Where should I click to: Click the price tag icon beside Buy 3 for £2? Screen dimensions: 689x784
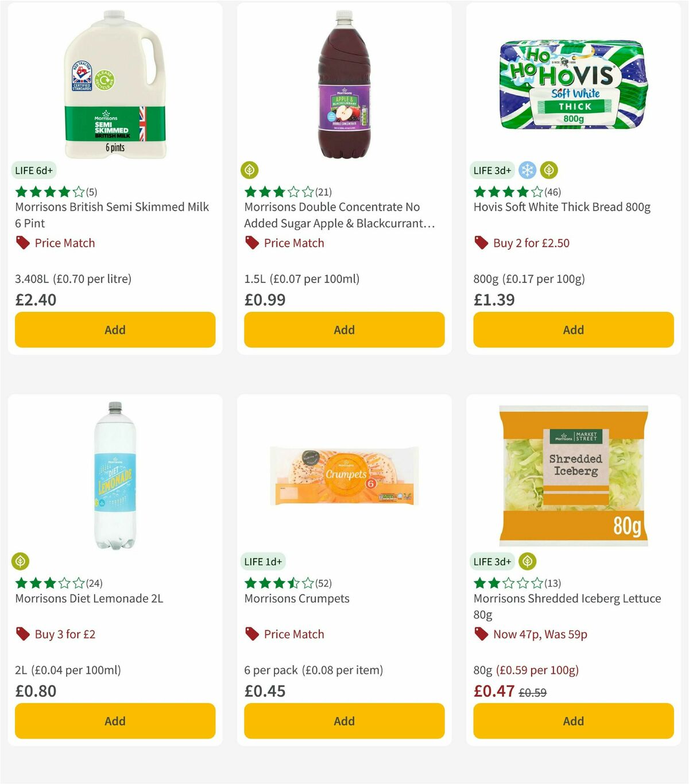(22, 634)
